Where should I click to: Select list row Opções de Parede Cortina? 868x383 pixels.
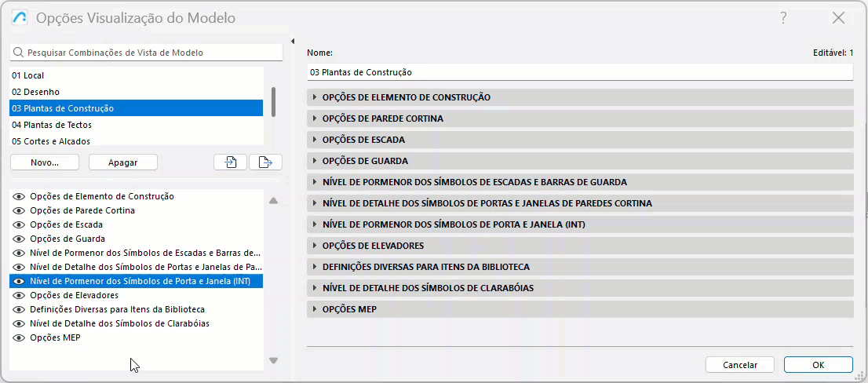137,210
